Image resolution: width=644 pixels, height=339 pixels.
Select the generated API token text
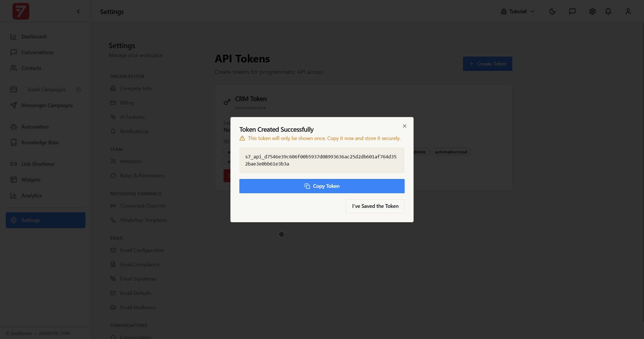click(321, 160)
